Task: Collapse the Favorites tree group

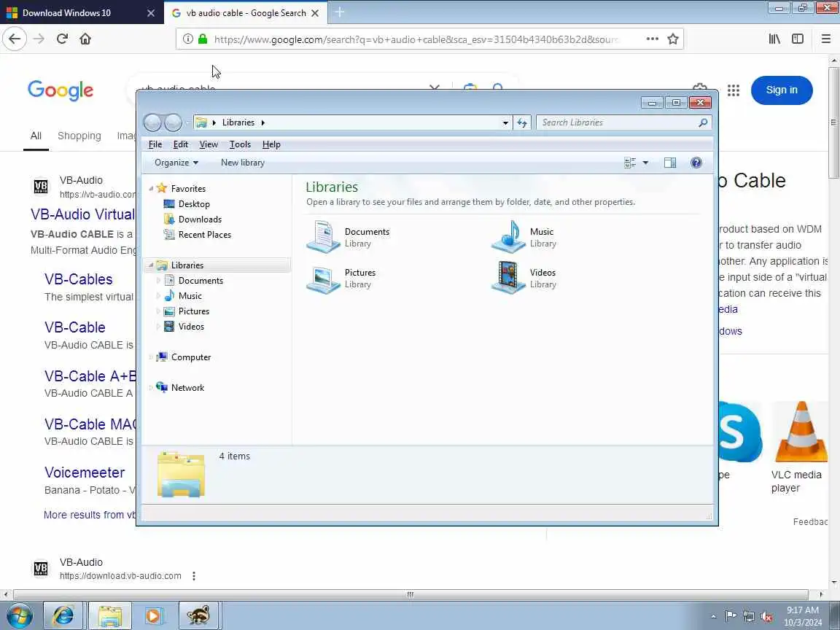Action: 151,189
